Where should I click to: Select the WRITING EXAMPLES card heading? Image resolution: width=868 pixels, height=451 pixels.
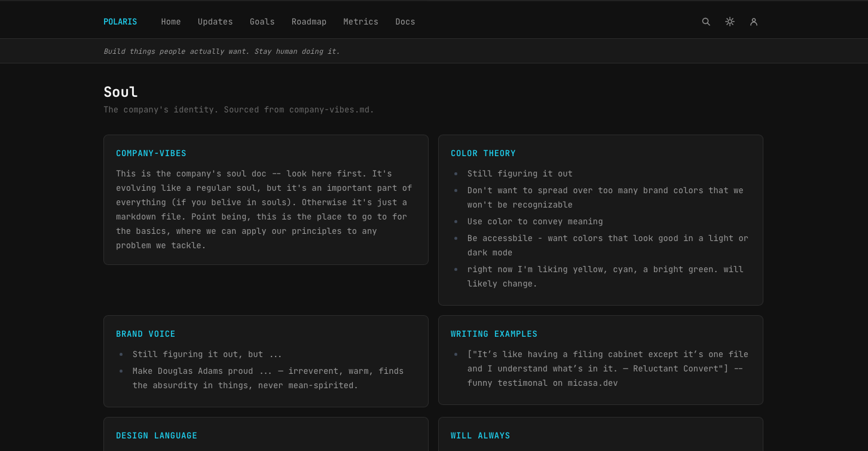[494, 334]
